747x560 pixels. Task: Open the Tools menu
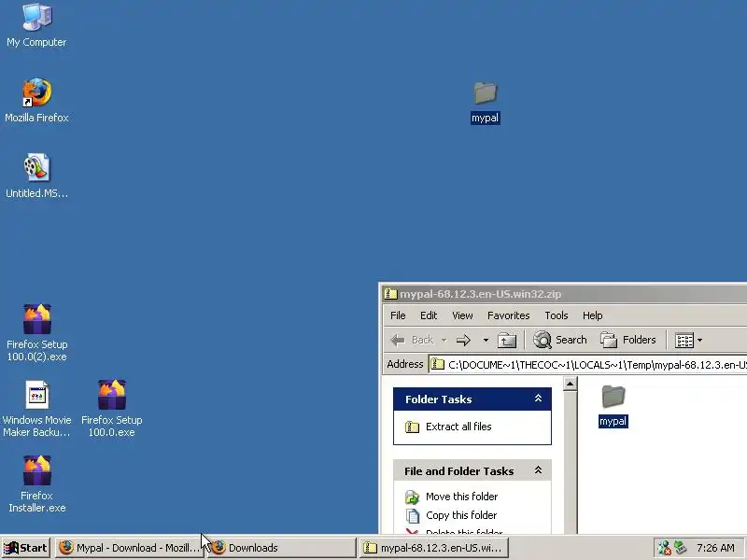[556, 315]
